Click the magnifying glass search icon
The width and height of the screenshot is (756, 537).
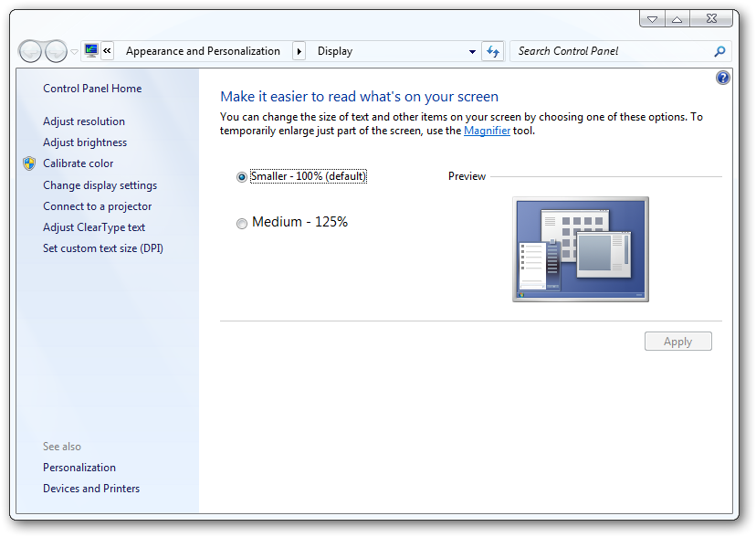pyautogui.click(x=719, y=51)
